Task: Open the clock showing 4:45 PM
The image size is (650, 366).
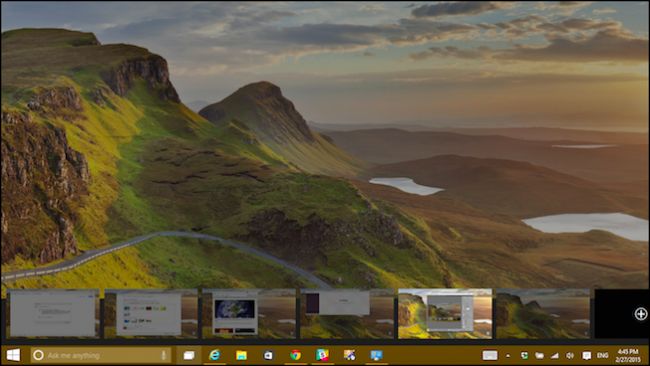Action: (x=628, y=356)
